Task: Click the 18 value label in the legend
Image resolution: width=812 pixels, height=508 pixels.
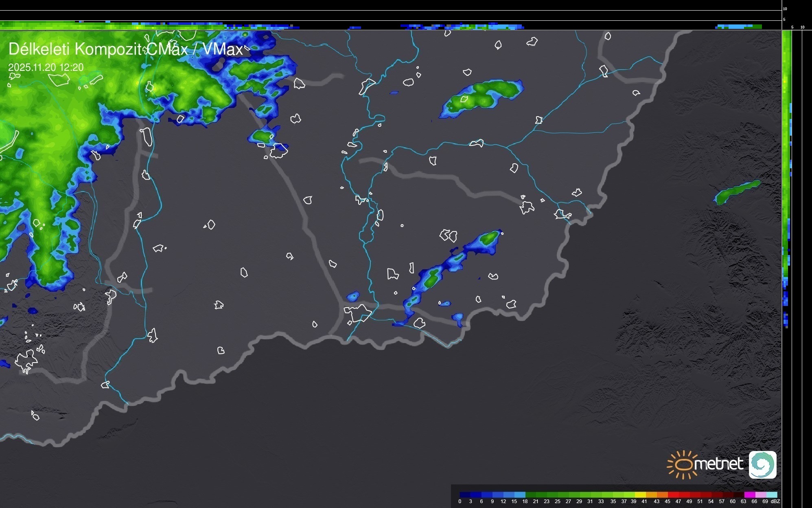Action: pos(525,501)
